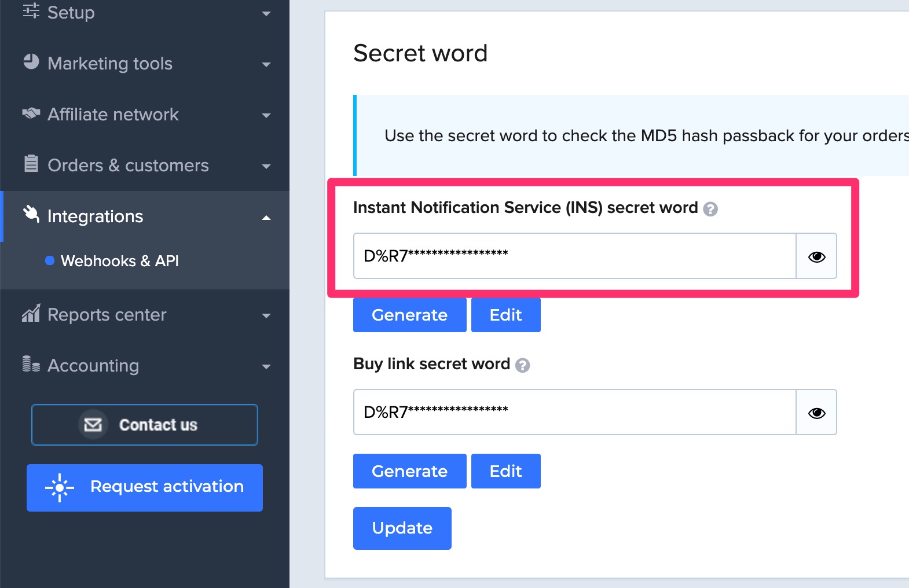Screen dimensions: 909x588
Task: Edit the INS secret word
Action: click(506, 315)
